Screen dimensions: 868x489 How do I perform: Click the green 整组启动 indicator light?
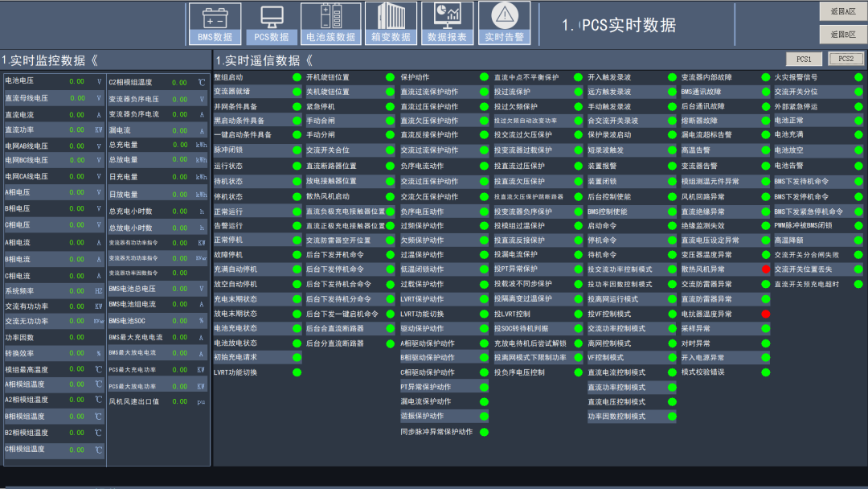point(297,77)
